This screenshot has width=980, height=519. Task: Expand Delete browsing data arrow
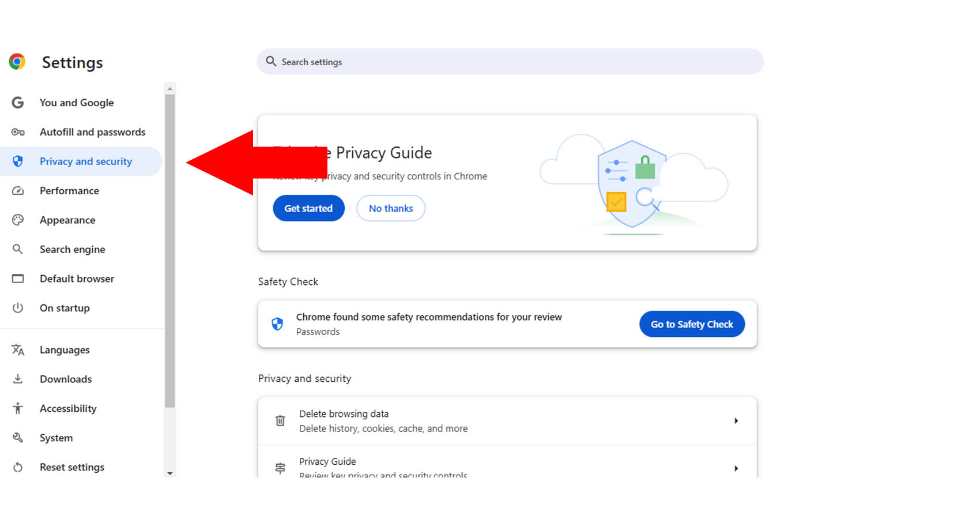[x=736, y=421]
